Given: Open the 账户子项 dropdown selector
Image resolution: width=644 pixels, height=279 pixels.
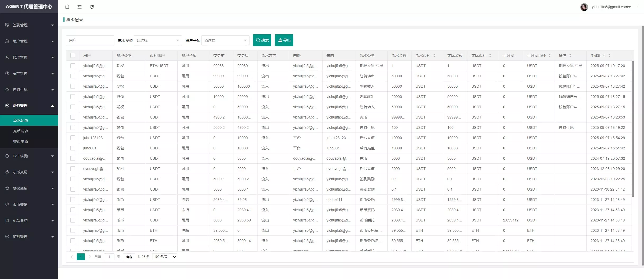Looking at the screenshot, I should (x=226, y=40).
